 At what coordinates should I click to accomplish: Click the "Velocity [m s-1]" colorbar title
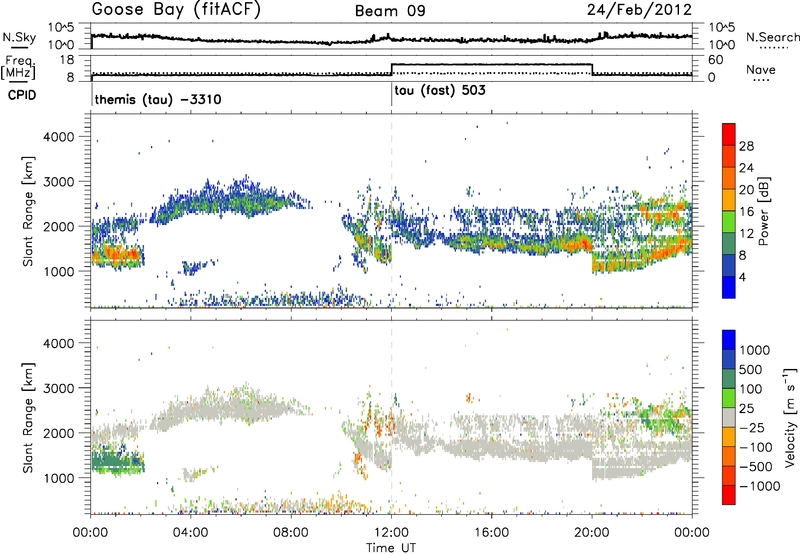pyautogui.click(x=790, y=417)
